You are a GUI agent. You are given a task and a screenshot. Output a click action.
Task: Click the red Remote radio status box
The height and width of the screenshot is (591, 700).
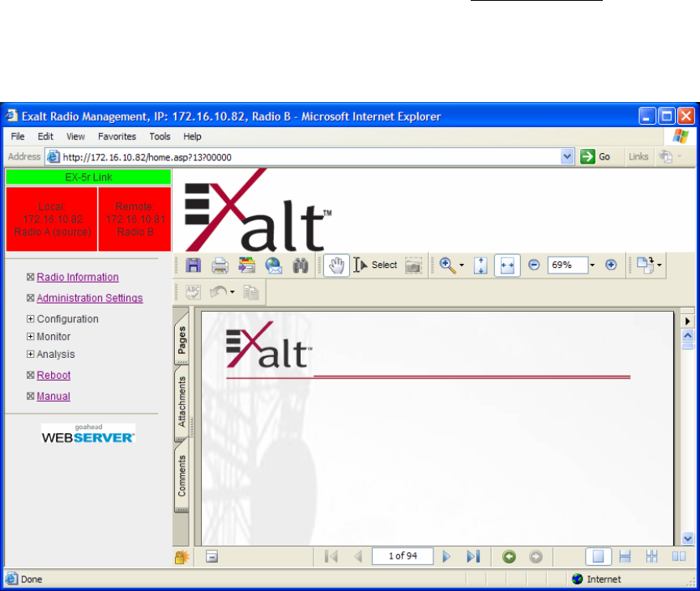134,219
